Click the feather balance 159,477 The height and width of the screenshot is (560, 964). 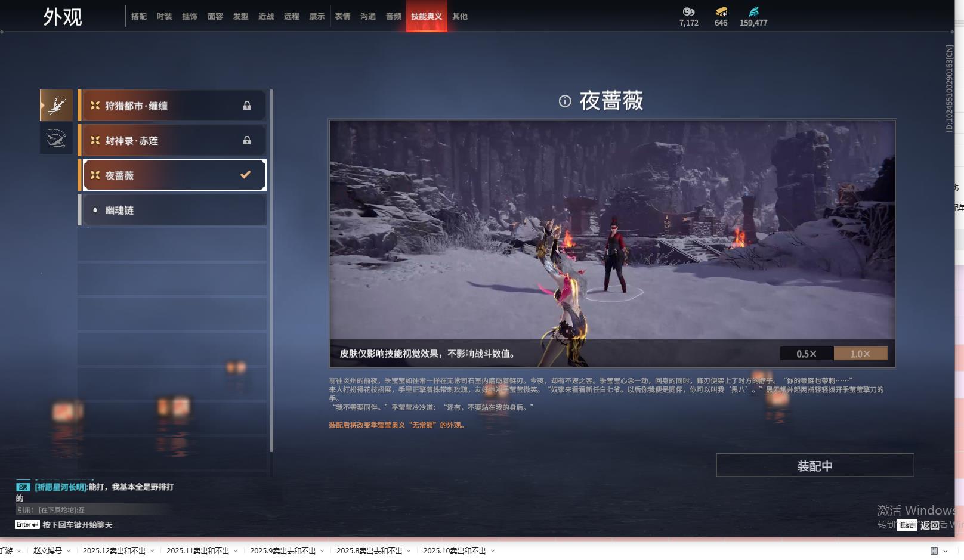tap(754, 23)
